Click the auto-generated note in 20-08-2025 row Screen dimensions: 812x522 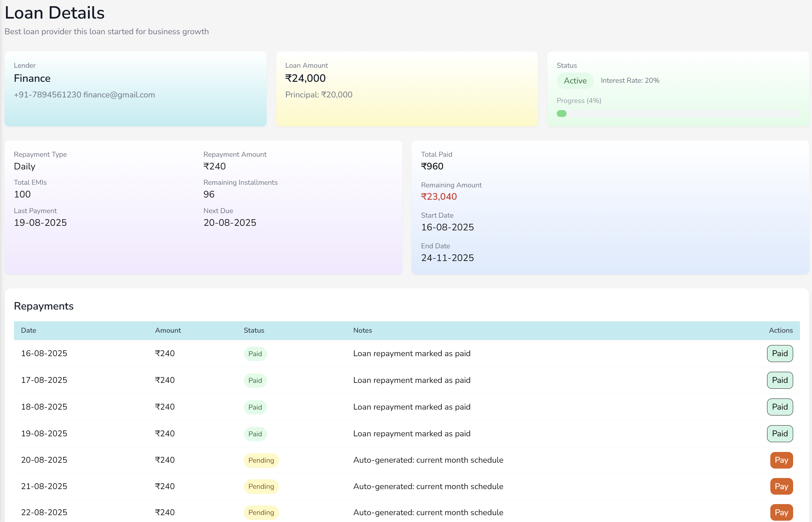428,460
